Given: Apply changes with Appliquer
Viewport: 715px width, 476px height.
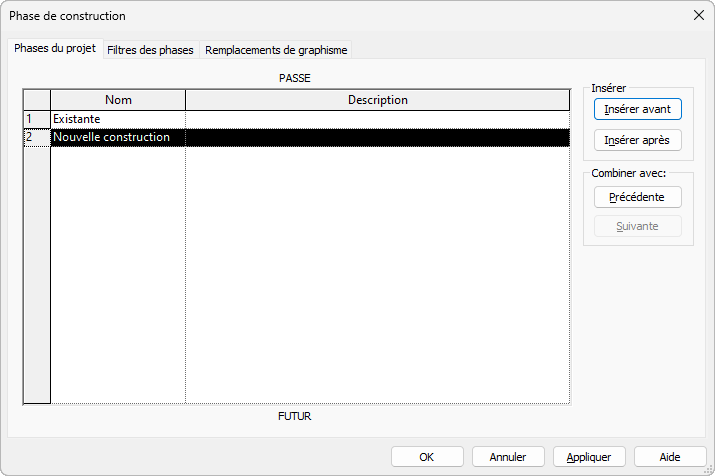Looking at the screenshot, I should (x=589, y=457).
